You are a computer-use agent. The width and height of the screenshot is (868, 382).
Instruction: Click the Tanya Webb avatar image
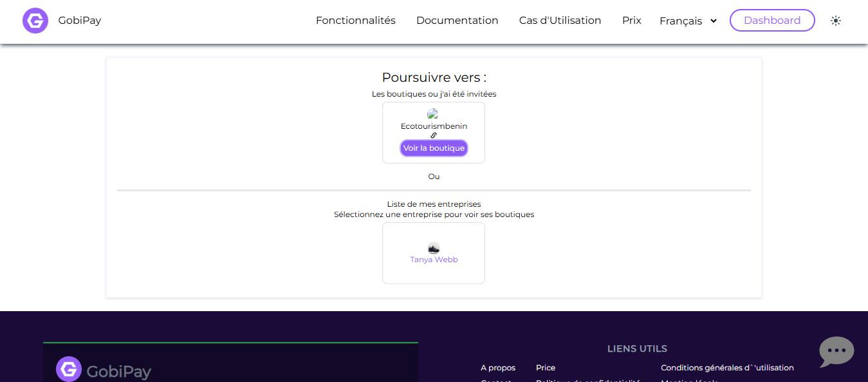coord(433,248)
